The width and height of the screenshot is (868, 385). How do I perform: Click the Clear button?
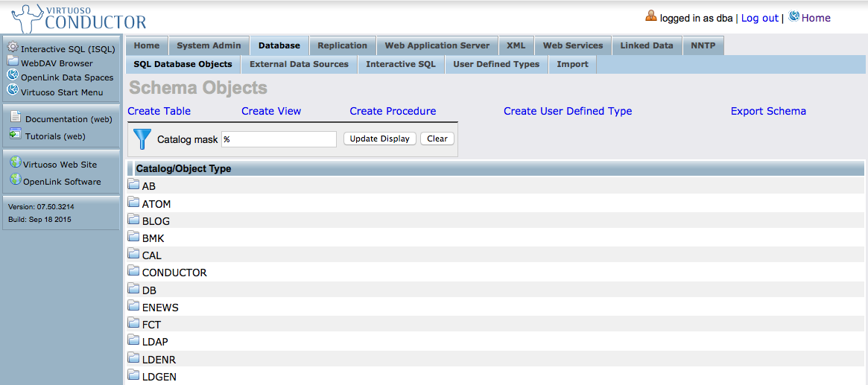(x=437, y=139)
